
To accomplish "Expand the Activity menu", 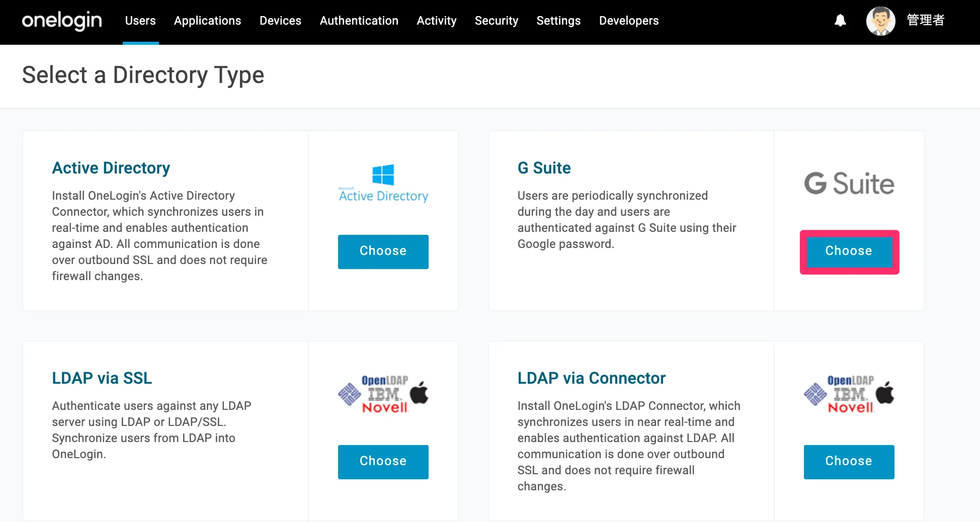I will tap(436, 21).
